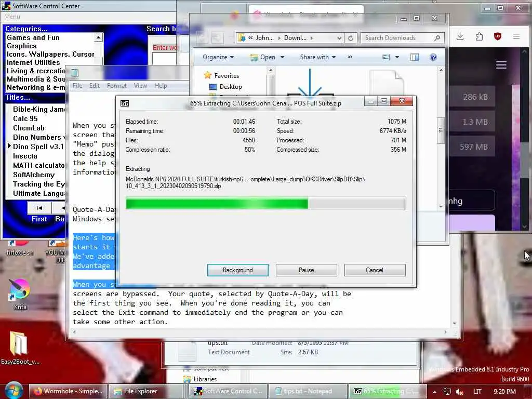The width and height of the screenshot is (532, 399).
Task: Click LT language indicator
Action: point(477,392)
